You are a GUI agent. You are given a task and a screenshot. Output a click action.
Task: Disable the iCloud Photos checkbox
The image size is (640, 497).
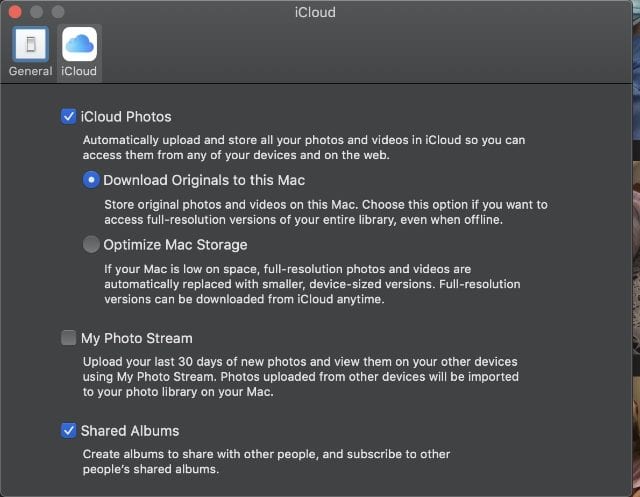tap(69, 117)
